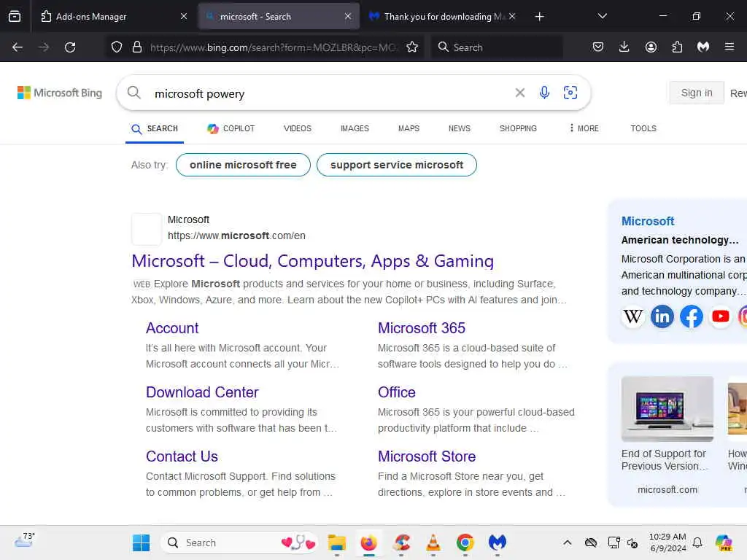Go back to the previous page
Image resolution: width=747 pixels, height=560 pixels.
click(18, 47)
